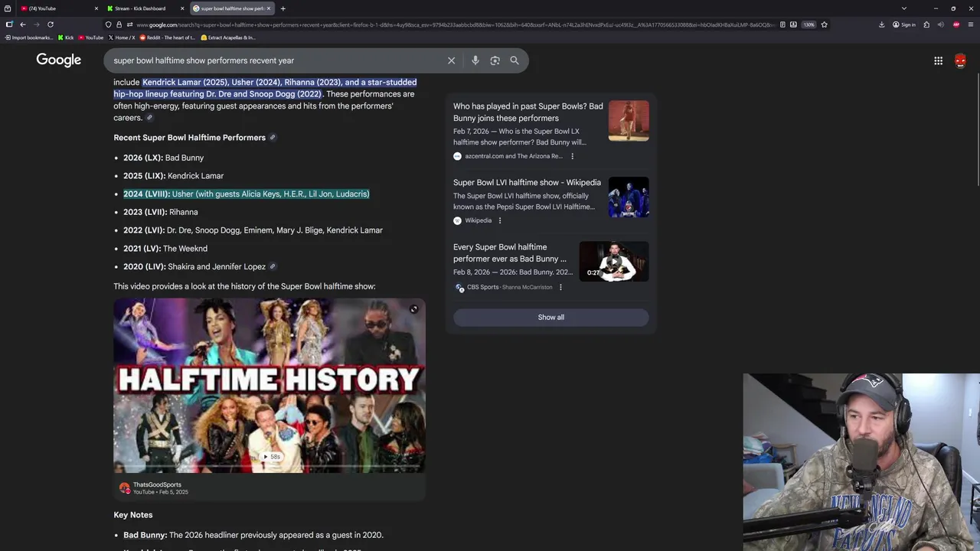Bookmark this page with star icon
The image size is (980, 551).
[824, 24]
